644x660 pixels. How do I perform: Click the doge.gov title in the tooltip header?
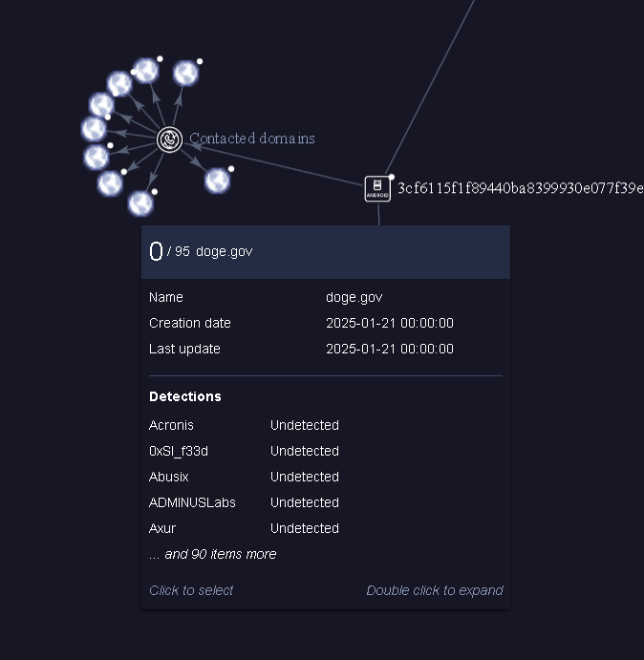point(225,252)
